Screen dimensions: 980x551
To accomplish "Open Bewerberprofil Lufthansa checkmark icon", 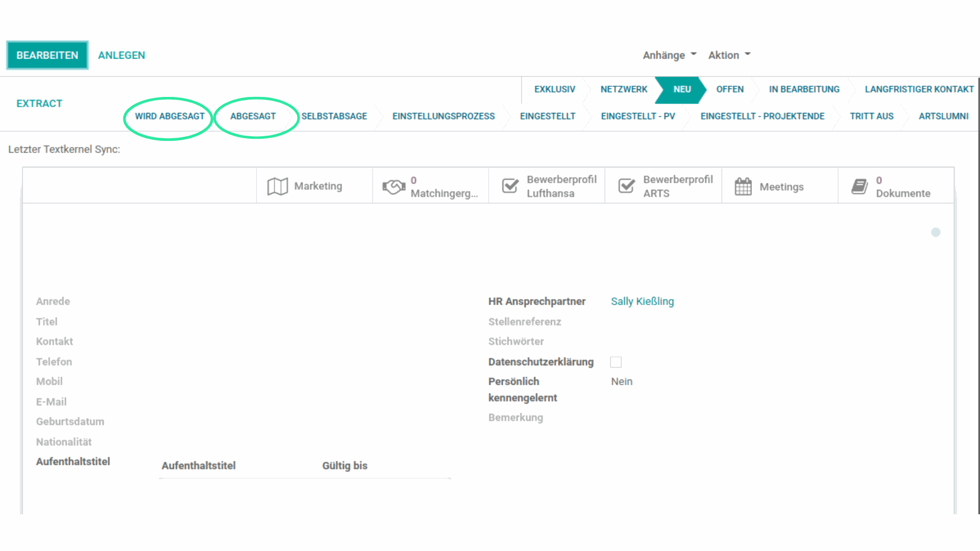I will pyautogui.click(x=510, y=186).
